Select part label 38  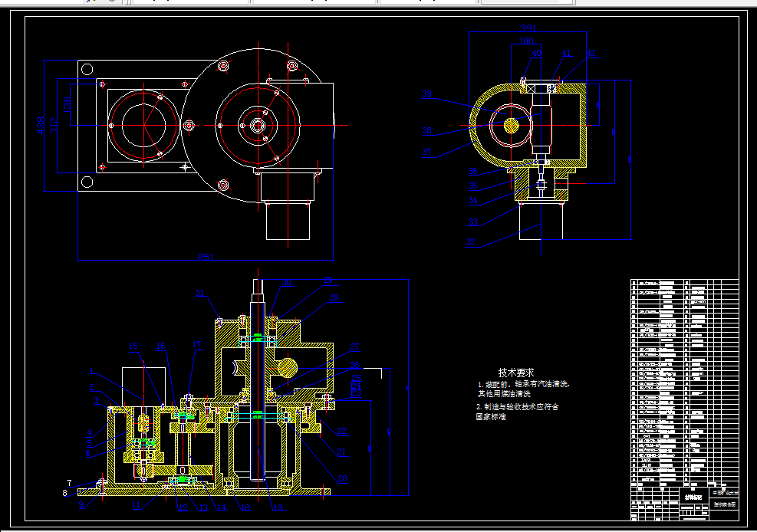pyautogui.click(x=426, y=131)
